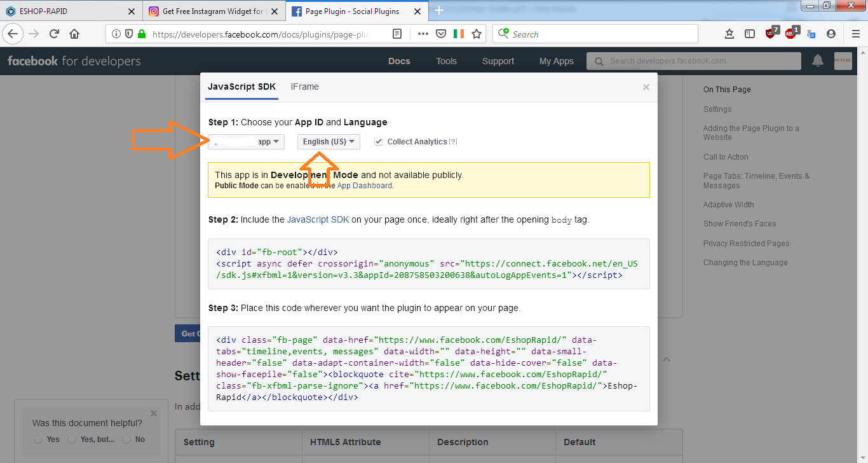
Task: Close the ESHOP-RAPID tab
Action: (132, 11)
